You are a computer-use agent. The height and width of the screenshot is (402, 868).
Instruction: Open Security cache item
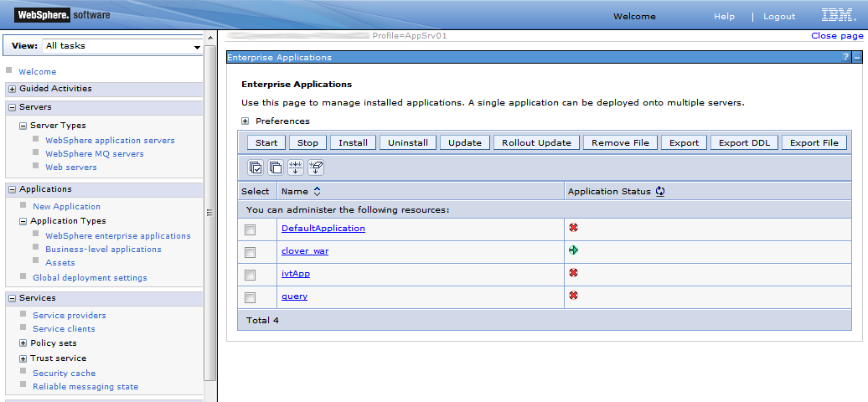point(65,374)
